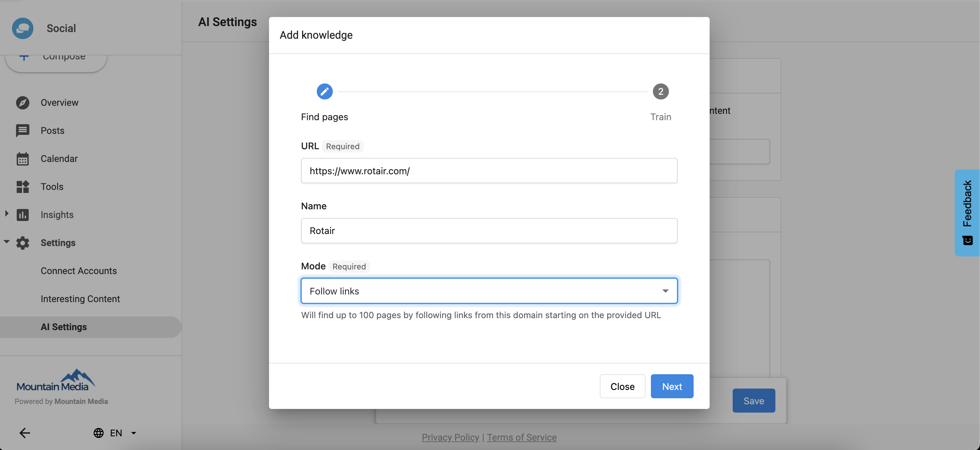Click the Insights bar chart icon
This screenshot has width=980, height=450.
pyautogui.click(x=22, y=215)
